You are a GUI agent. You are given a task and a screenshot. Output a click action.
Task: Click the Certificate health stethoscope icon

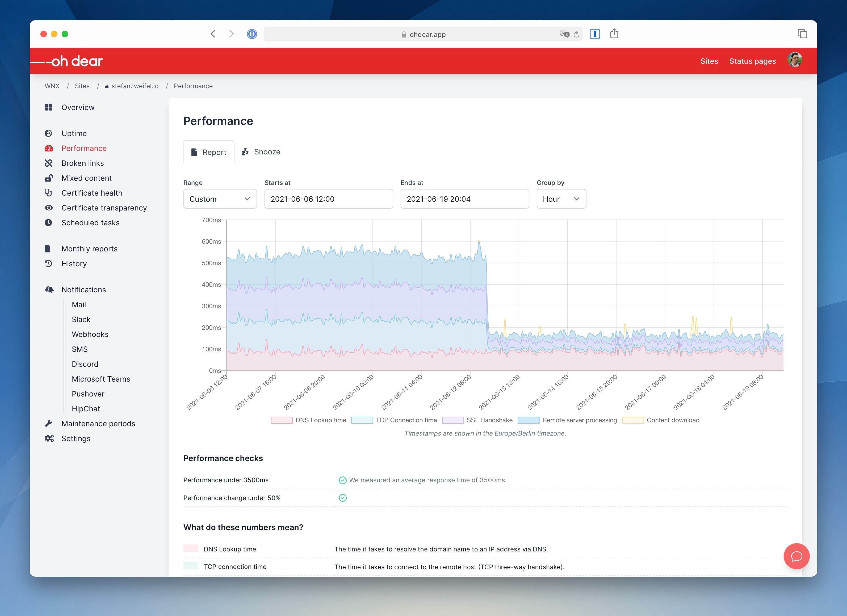click(49, 193)
